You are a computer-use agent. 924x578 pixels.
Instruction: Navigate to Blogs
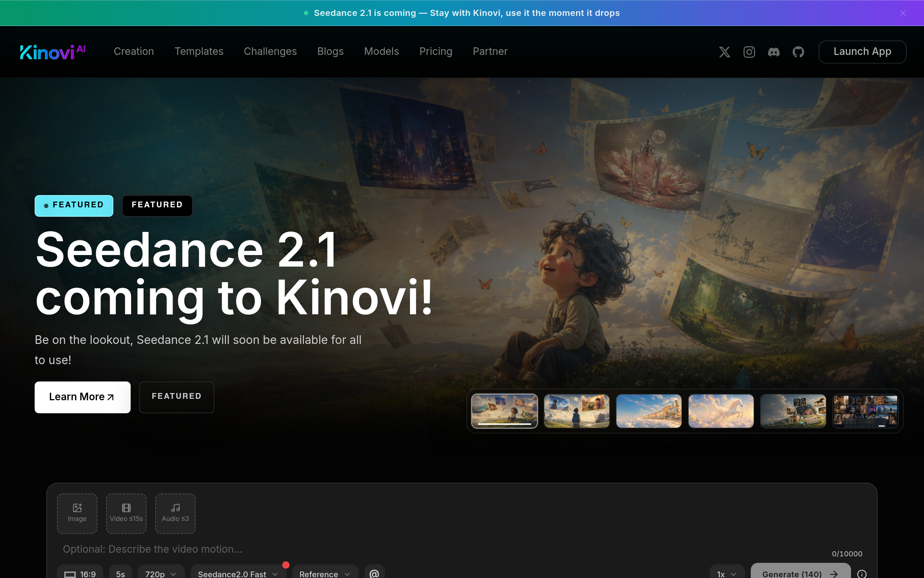pyautogui.click(x=331, y=52)
